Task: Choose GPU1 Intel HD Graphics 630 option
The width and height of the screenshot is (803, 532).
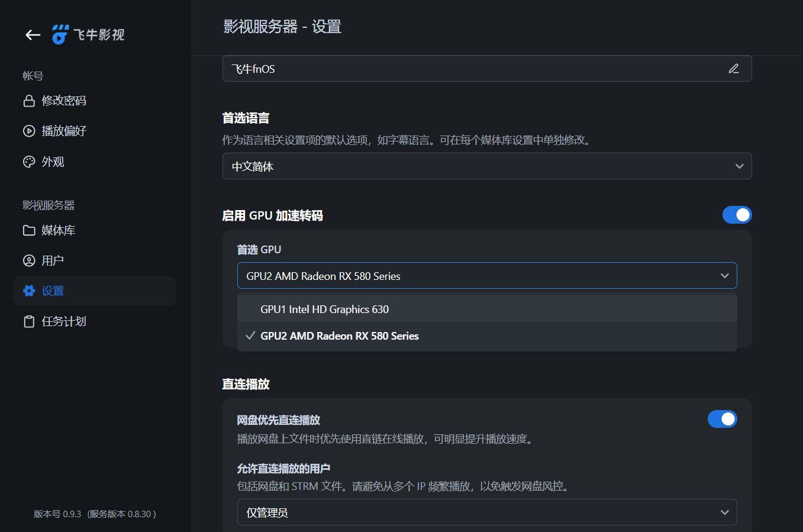Action: [x=487, y=309]
